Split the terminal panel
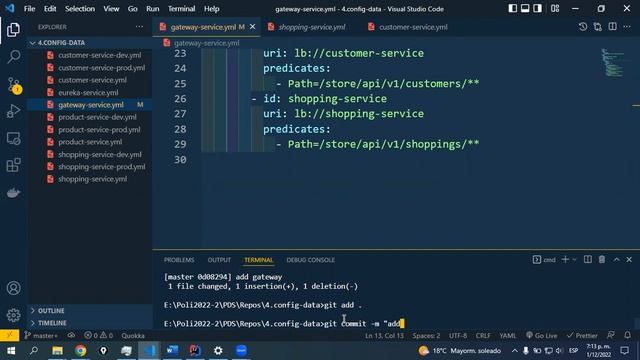The width and height of the screenshot is (640, 360). 588,260
